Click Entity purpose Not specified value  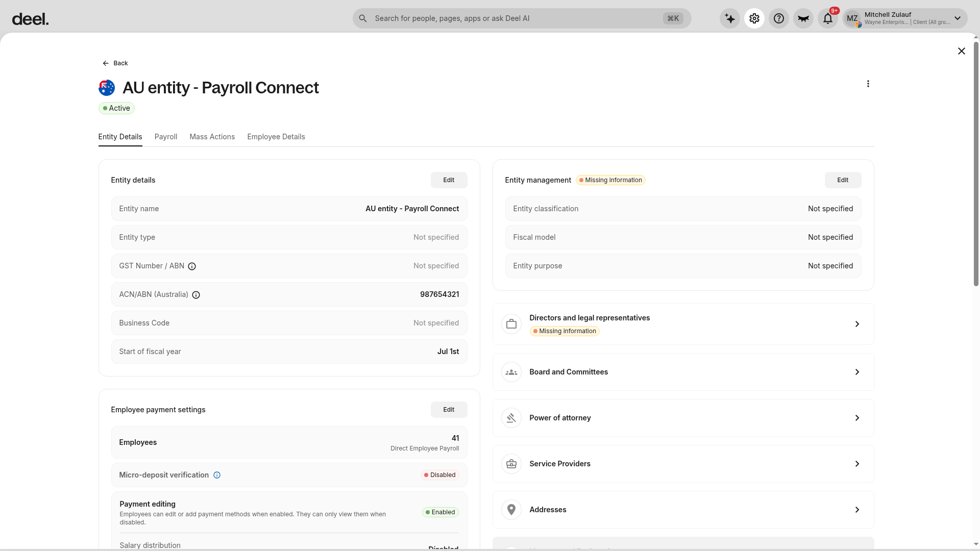click(x=830, y=266)
